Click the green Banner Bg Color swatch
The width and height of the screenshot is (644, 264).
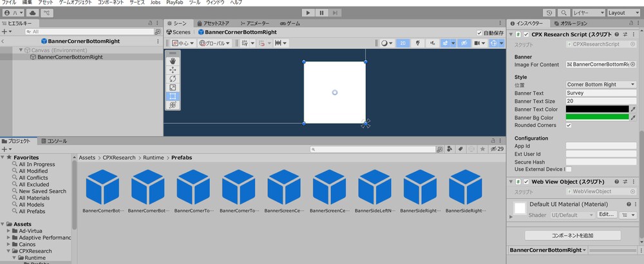point(597,117)
